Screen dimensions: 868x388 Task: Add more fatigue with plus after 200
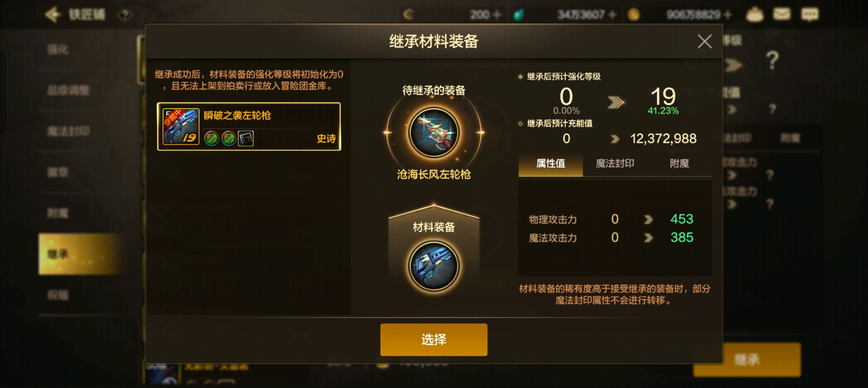pos(497,15)
